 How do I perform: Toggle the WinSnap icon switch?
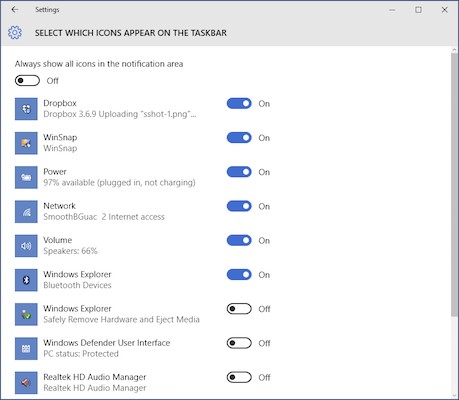point(239,138)
